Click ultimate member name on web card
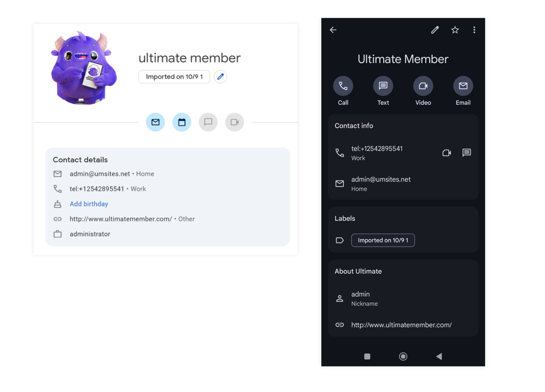This screenshot has height=392, width=545. (x=190, y=58)
